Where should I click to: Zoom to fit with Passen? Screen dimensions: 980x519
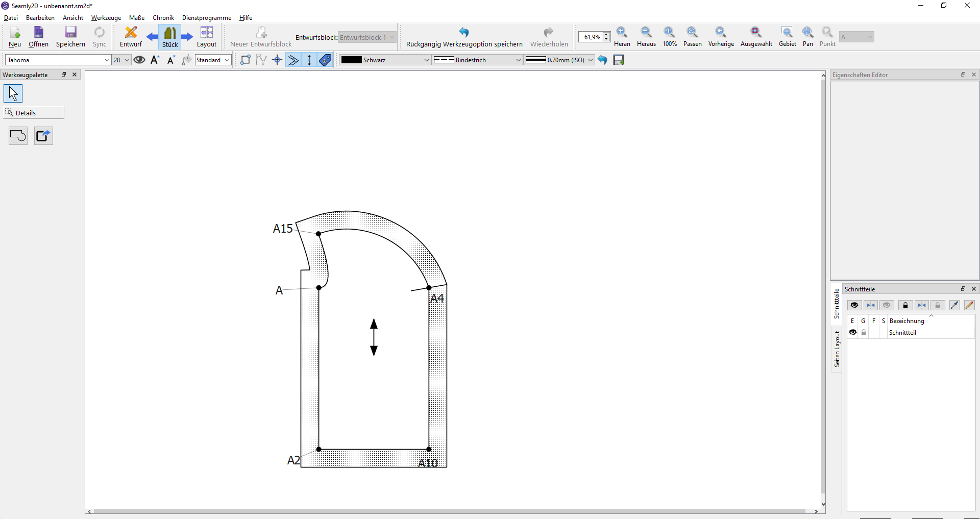click(692, 37)
